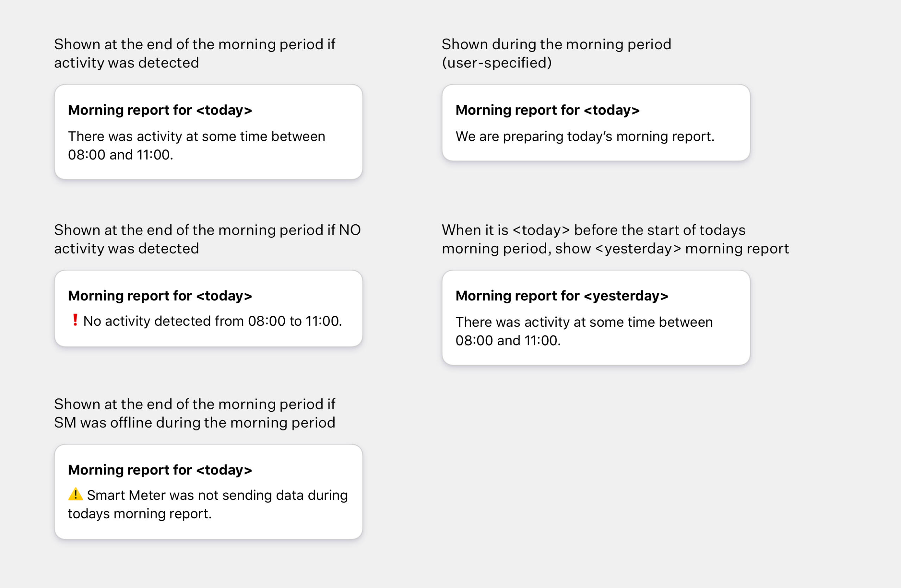Click the 'todays morning report.' line
Viewport: 901px width, 588px height.
click(x=140, y=513)
